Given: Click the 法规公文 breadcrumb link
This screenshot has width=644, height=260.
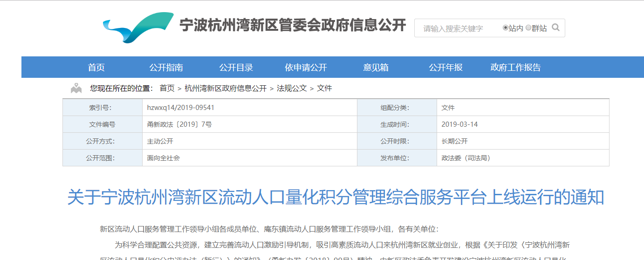Looking at the screenshot, I should [x=292, y=88].
